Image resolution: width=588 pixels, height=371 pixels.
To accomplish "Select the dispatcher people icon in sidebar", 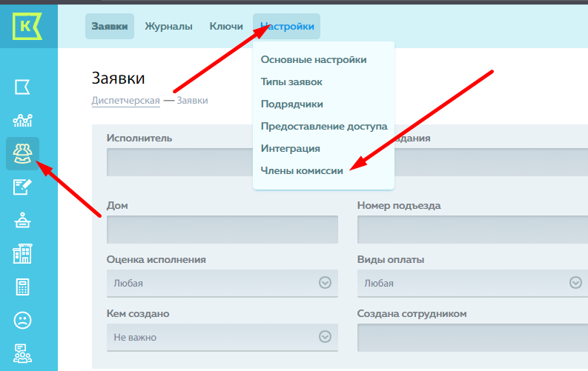I will tap(22, 153).
